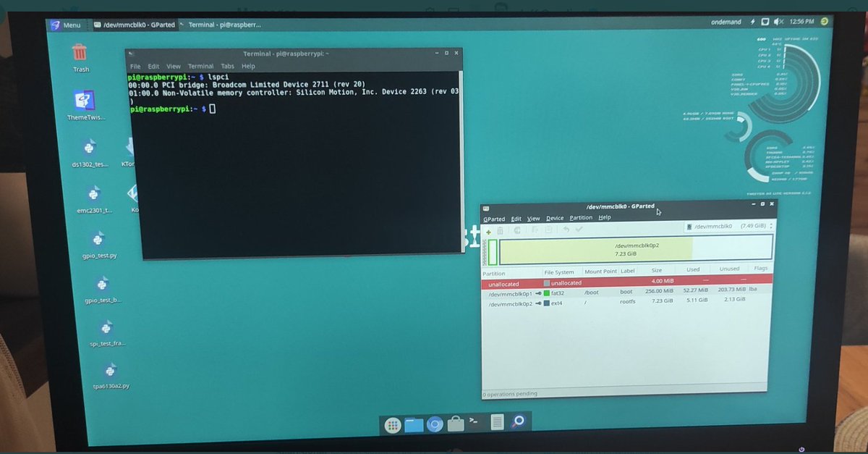Open the Terminal menu in the Terminal window
This screenshot has width=868, height=454.
click(200, 66)
